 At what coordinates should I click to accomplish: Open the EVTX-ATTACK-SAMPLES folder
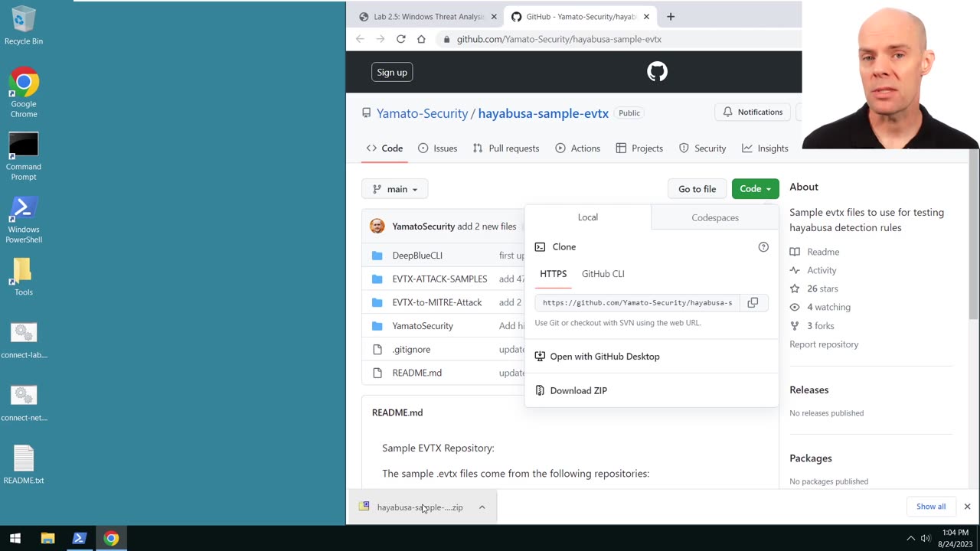439,279
